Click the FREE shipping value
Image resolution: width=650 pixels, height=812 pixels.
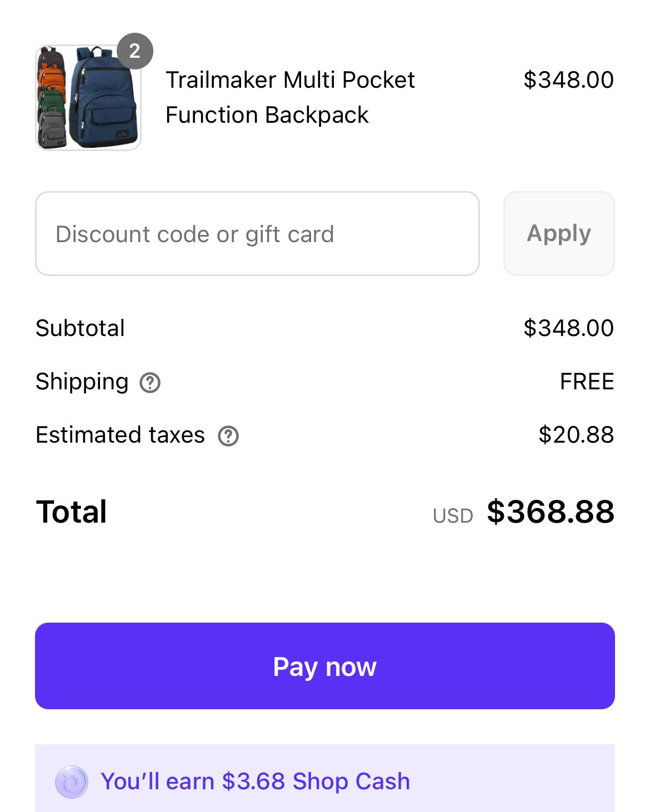(x=587, y=382)
